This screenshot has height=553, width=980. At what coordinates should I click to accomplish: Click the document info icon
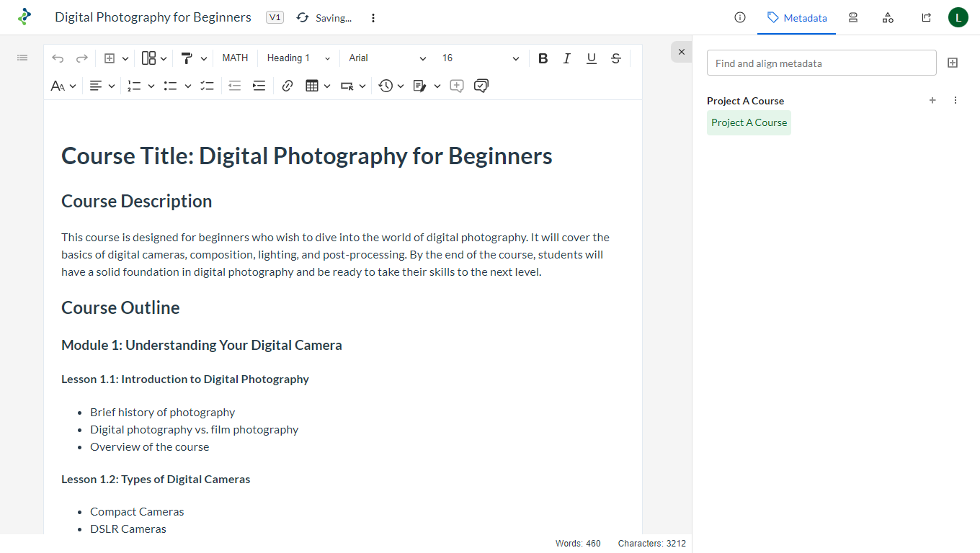739,17
